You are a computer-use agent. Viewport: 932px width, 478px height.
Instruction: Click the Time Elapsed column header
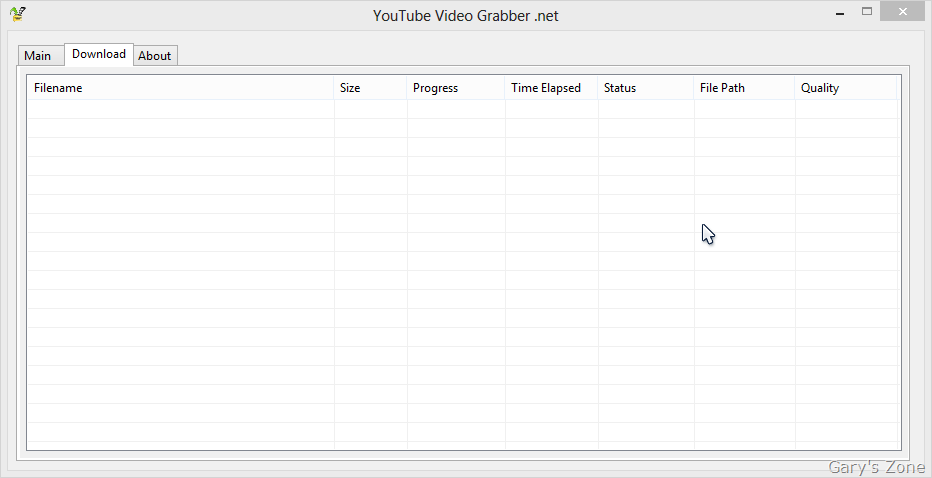click(552, 88)
